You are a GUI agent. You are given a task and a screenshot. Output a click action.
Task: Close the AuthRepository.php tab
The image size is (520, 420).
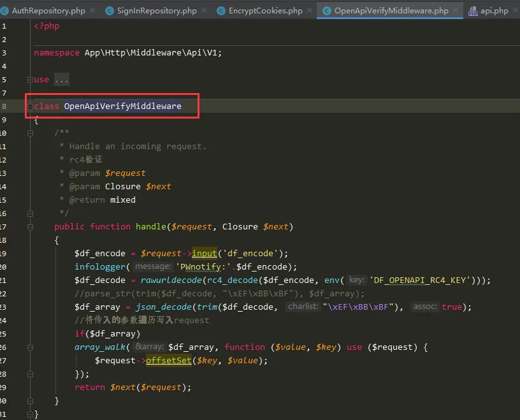pos(91,11)
